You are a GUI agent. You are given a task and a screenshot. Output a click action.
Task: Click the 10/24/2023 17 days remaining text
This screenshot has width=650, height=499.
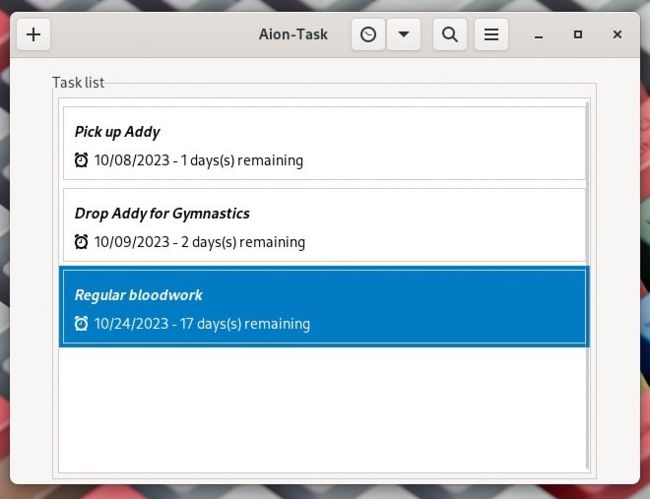click(201, 324)
